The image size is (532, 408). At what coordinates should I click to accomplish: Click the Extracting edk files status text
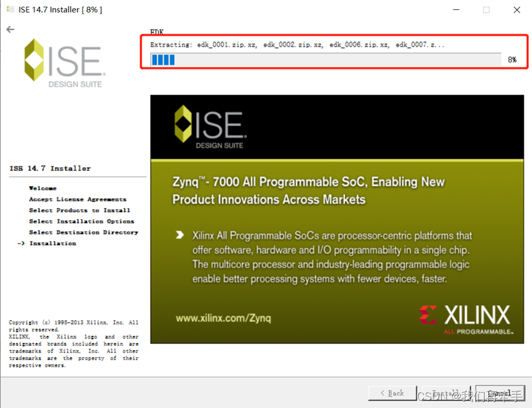[297, 45]
